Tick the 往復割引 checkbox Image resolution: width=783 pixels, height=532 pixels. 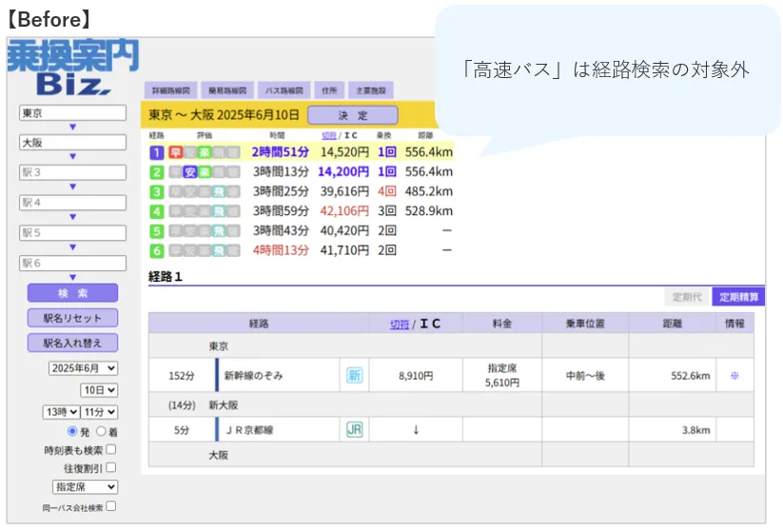coord(111,467)
